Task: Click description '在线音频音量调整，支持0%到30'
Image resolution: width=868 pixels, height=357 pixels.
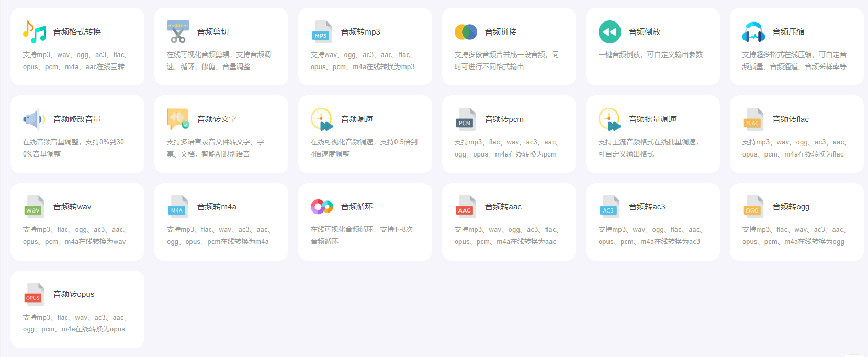Action: (x=73, y=142)
